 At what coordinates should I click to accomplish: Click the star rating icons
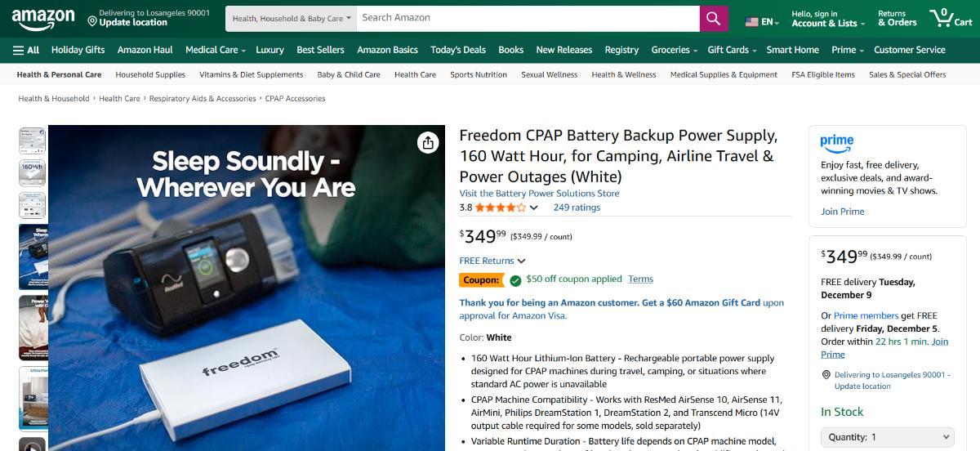[x=501, y=208]
